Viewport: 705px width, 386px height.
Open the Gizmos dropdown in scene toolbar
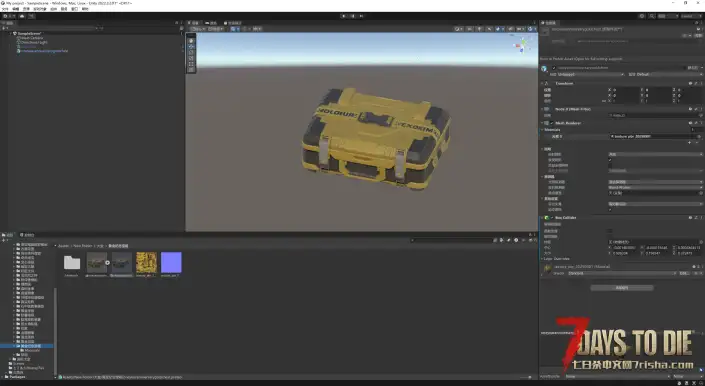(531, 29)
